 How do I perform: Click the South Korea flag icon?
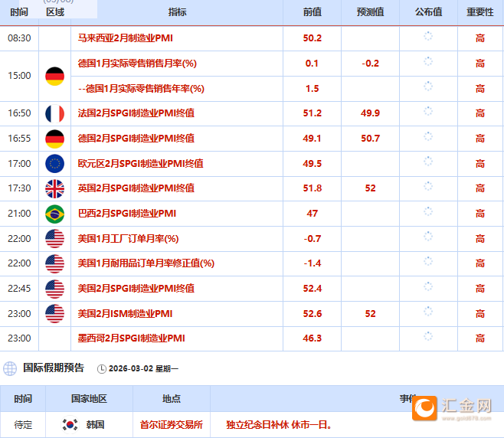(70, 424)
